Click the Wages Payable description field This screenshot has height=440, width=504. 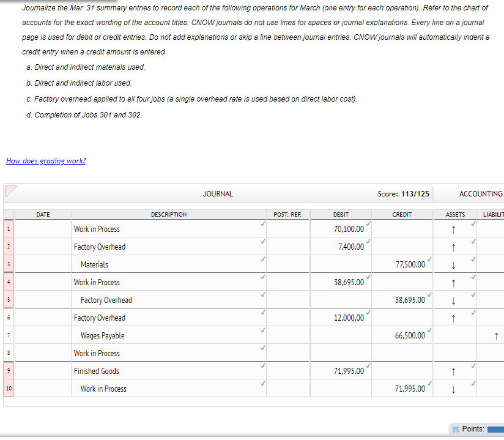tap(169, 335)
